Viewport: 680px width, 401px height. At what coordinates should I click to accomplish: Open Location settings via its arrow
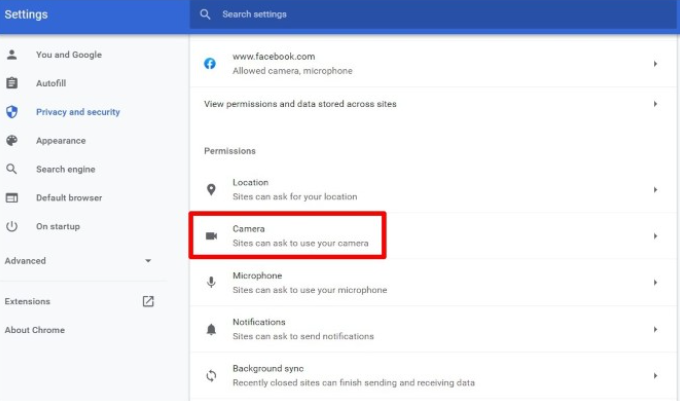tap(655, 189)
